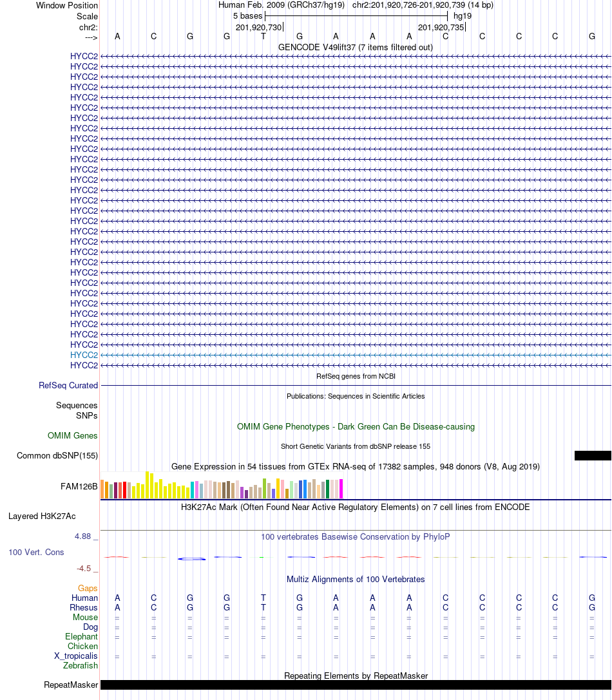
Task: Open Short Genetic Variants from dbSNP title
Action: click(x=356, y=446)
